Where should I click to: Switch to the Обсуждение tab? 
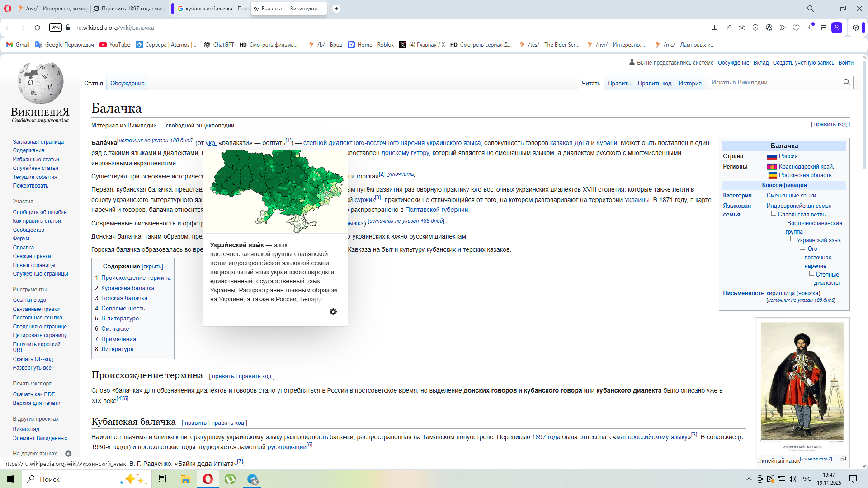coord(127,83)
